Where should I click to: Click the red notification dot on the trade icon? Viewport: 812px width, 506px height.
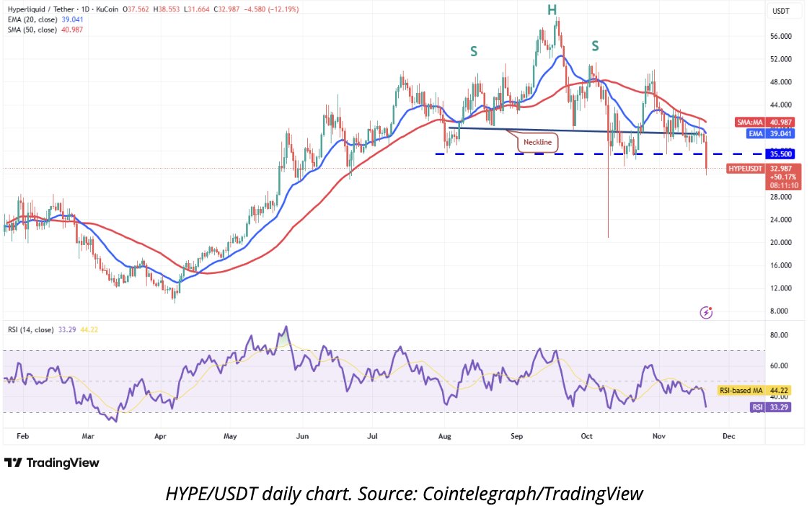click(x=711, y=308)
